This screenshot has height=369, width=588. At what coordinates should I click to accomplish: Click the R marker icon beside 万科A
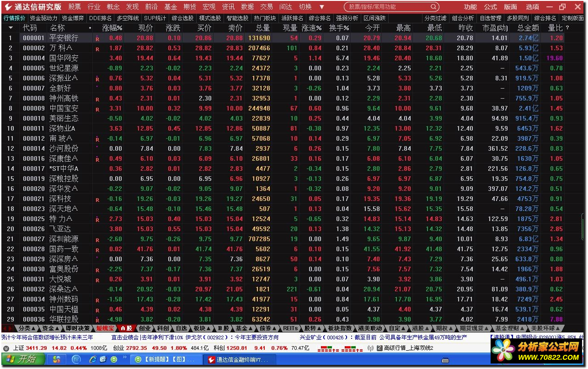click(x=97, y=48)
